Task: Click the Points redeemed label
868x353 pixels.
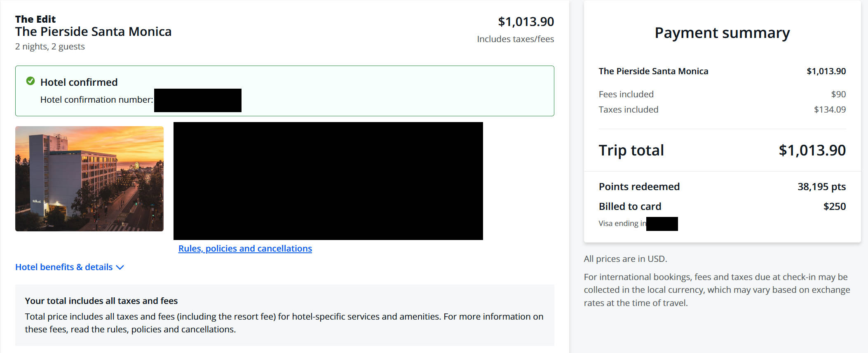Action: pos(639,187)
